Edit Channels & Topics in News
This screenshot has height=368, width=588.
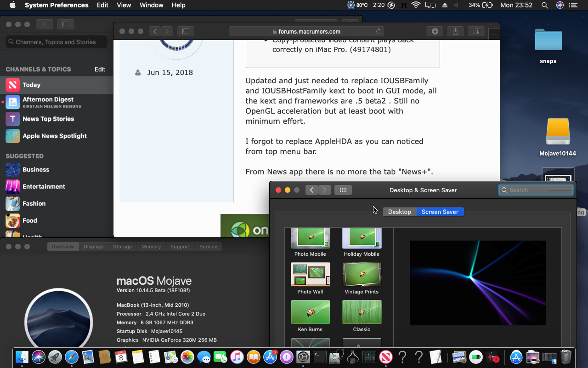point(100,69)
